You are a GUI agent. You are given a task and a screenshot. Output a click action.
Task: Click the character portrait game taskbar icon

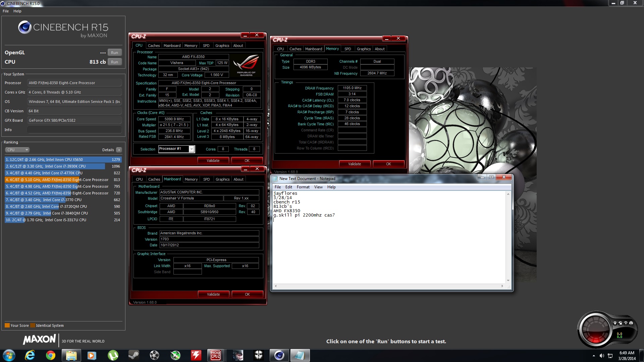(x=238, y=355)
